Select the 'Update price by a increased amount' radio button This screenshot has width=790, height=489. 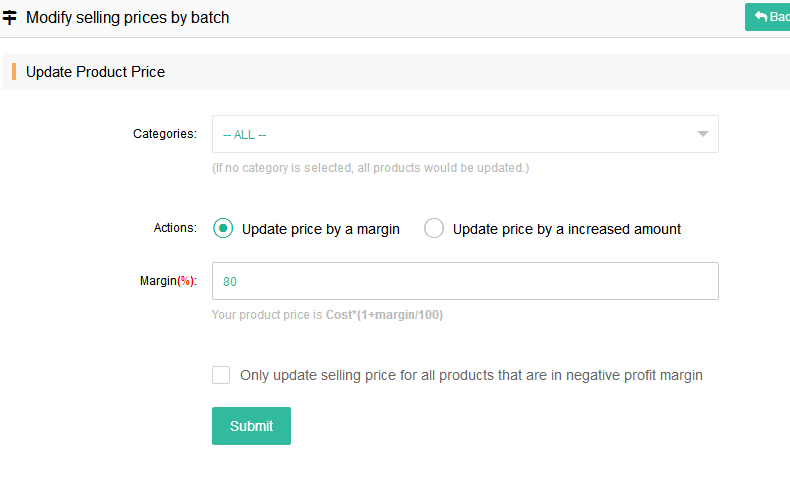[434, 229]
